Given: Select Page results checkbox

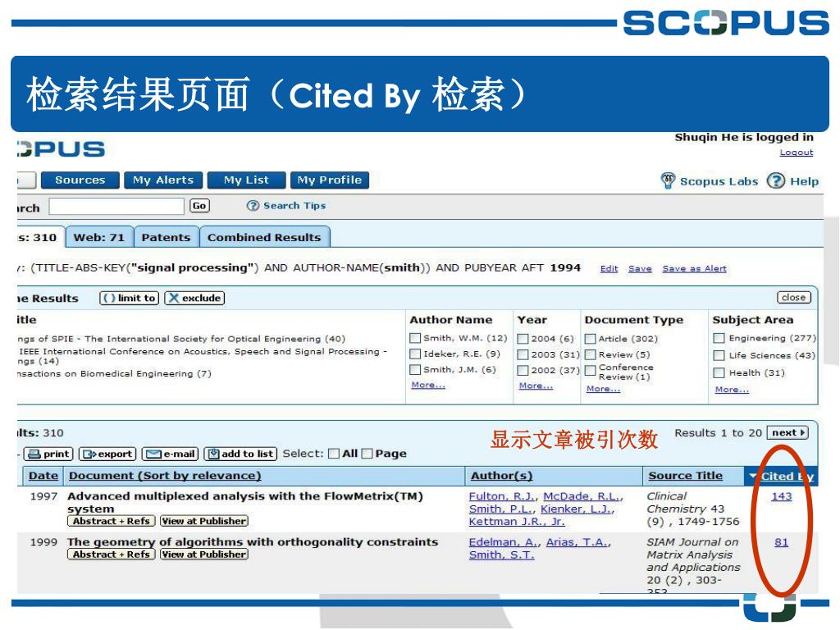Looking at the screenshot, I should pyautogui.click(x=367, y=454).
